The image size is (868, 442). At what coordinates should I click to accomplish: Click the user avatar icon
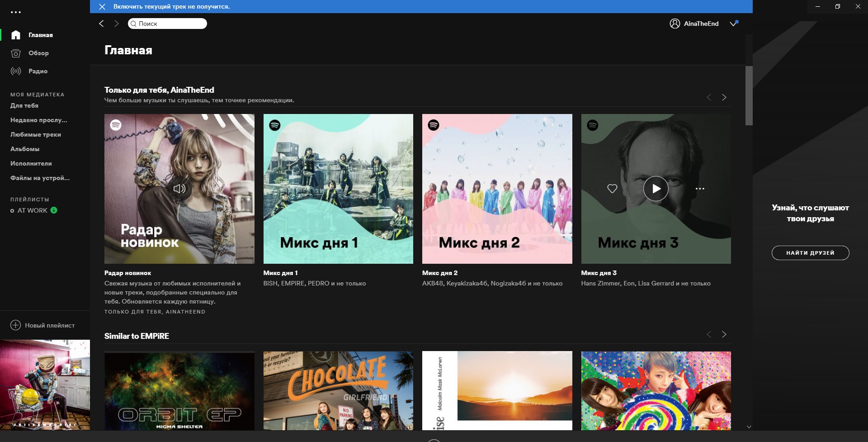click(x=675, y=24)
